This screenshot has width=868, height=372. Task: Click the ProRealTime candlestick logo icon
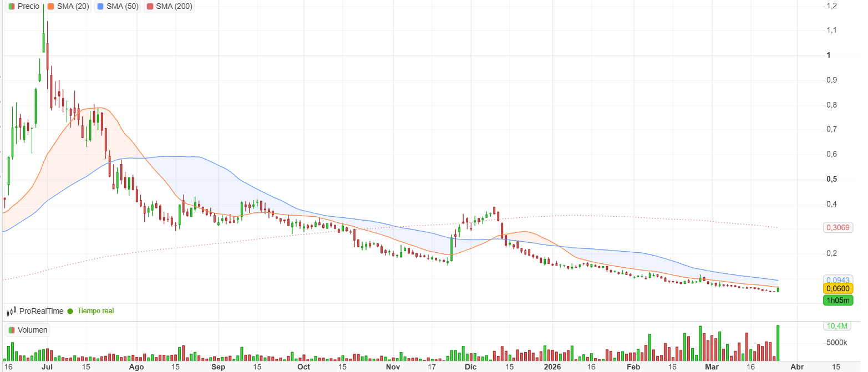[x=11, y=312]
